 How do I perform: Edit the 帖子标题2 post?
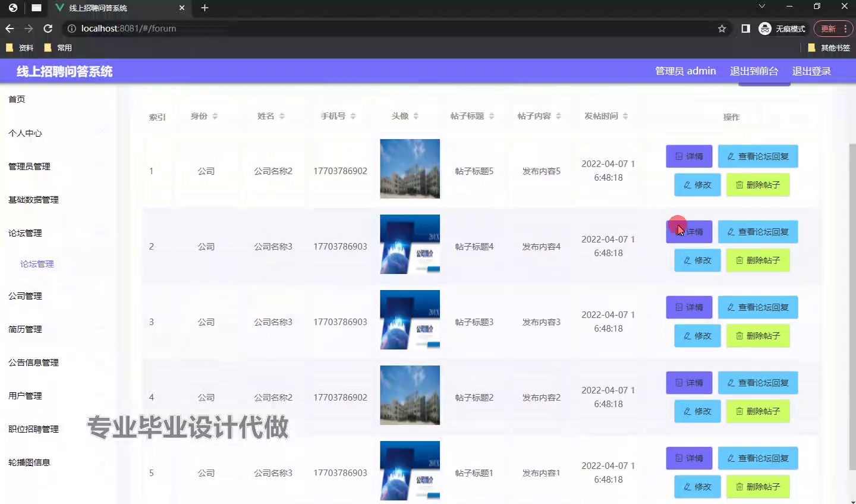pos(697,411)
